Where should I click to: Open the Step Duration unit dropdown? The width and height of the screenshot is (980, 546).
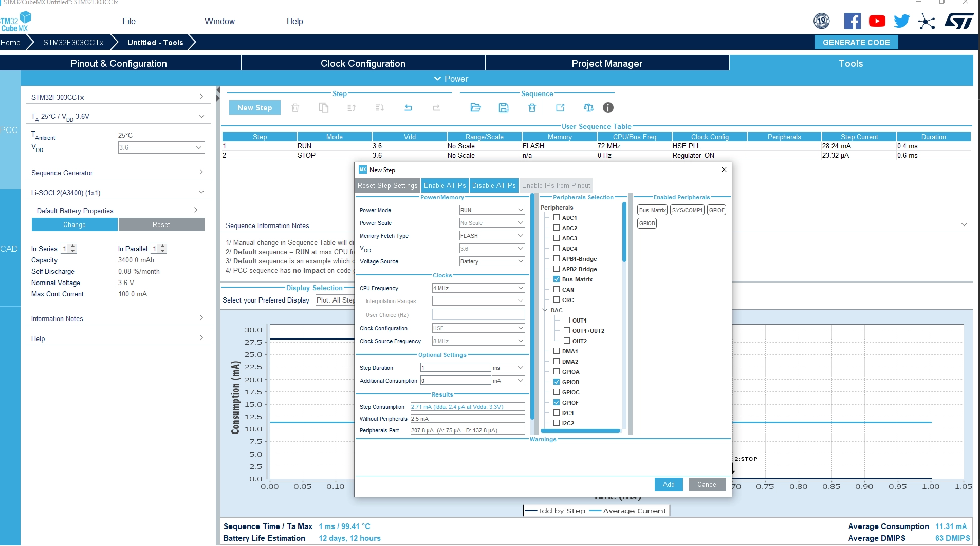[x=508, y=368]
